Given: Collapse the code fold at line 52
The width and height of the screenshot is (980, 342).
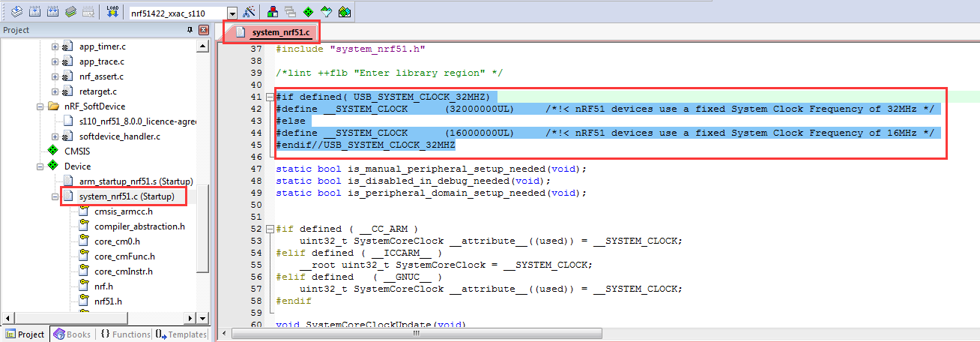Looking at the screenshot, I should click(x=270, y=229).
